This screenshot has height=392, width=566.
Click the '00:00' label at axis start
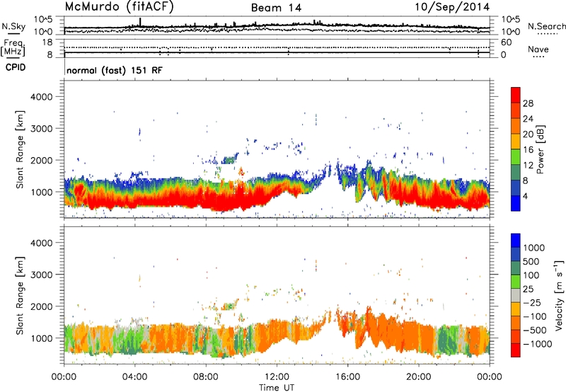pos(64,377)
